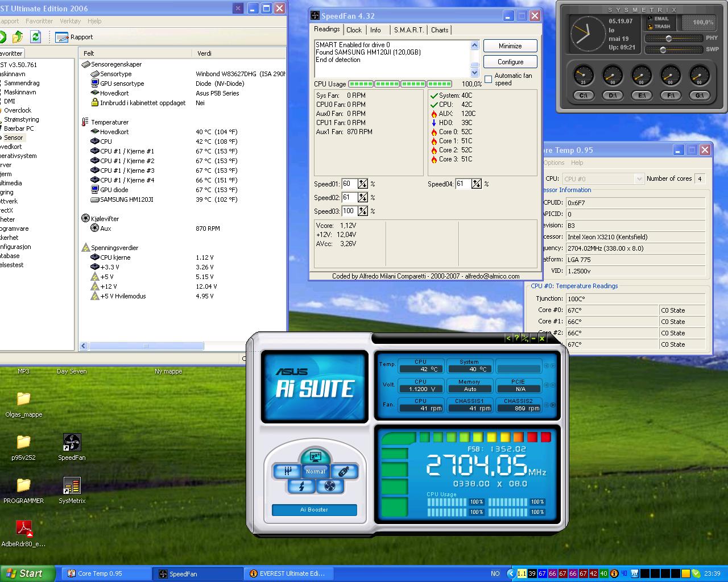The image size is (728, 582).
Task: Click the Ai N.O.S. nitrous bottle icon
Action: [344, 471]
